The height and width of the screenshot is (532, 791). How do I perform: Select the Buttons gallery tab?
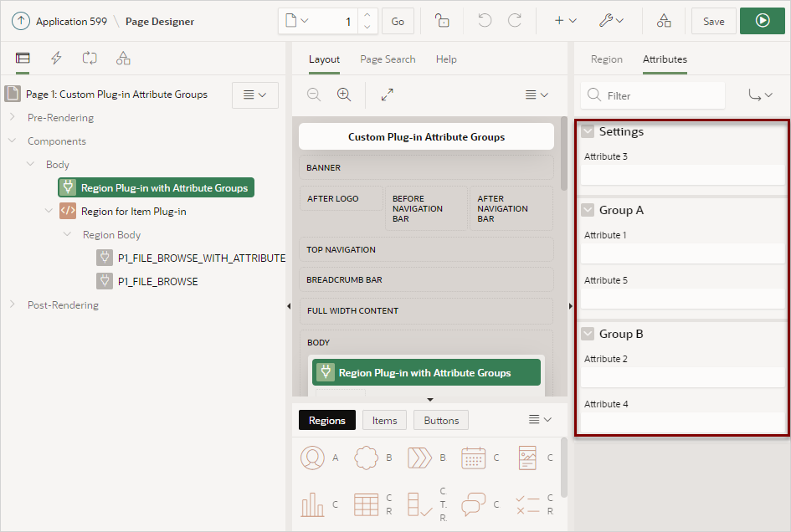[441, 420]
